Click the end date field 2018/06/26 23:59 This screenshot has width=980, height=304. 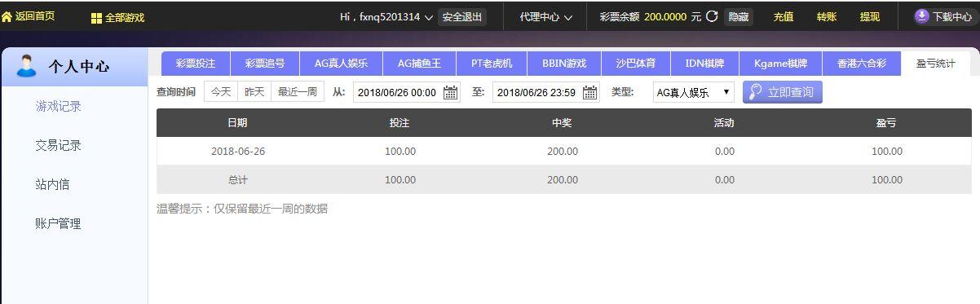(x=546, y=93)
